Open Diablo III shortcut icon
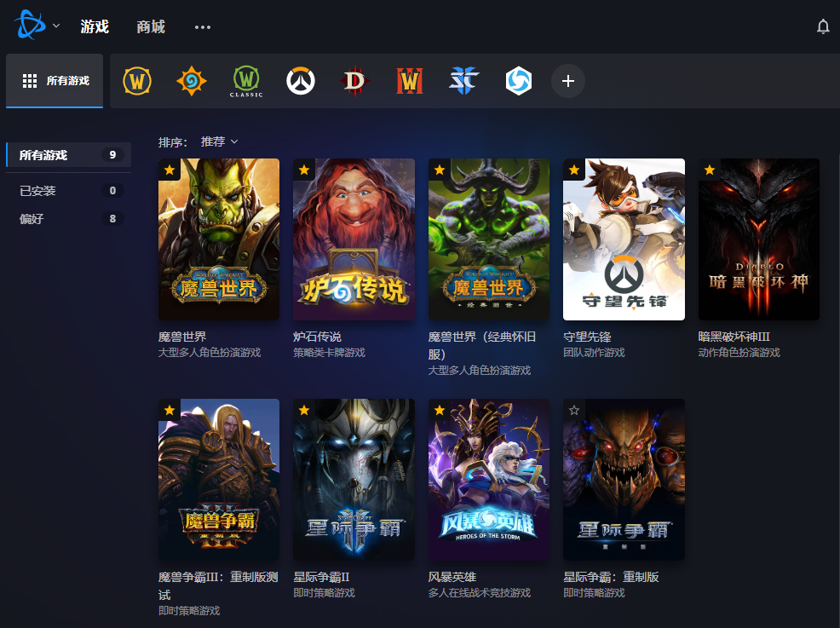The height and width of the screenshot is (628, 840). click(x=354, y=81)
